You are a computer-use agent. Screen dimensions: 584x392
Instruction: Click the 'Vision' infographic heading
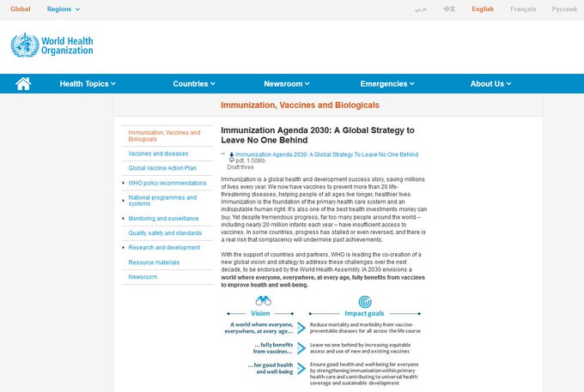[x=260, y=313]
